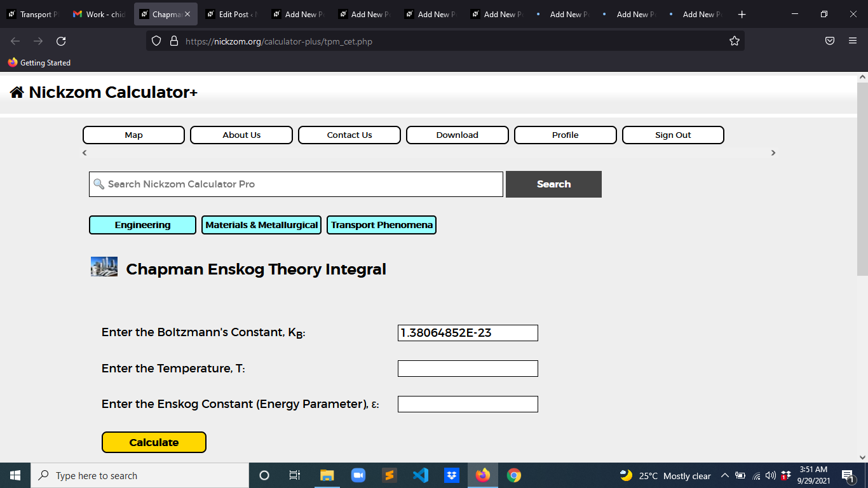Click the Wi-Fi network tray icon
868x488 pixels.
pyautogui.click(x=756, y=475)
